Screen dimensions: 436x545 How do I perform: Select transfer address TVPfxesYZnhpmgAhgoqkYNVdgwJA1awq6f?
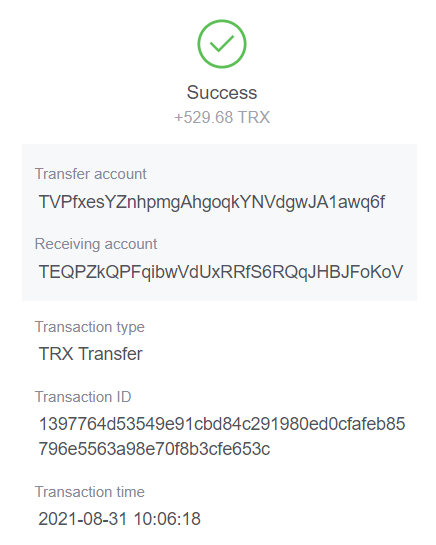[x=212, y=202]
